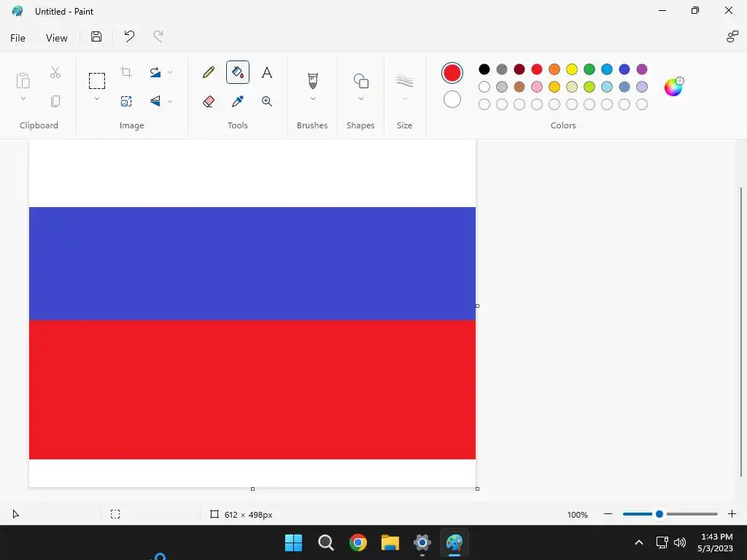Click the Paste clipboard icon
This screenshot has height=560, width=747.
point(23,80)
